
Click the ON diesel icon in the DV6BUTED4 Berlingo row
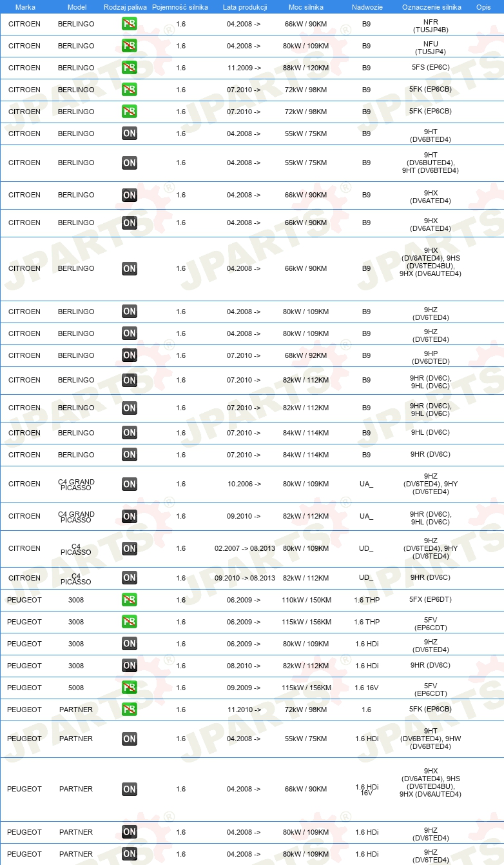pyautogui.click(x=129, y=163)
